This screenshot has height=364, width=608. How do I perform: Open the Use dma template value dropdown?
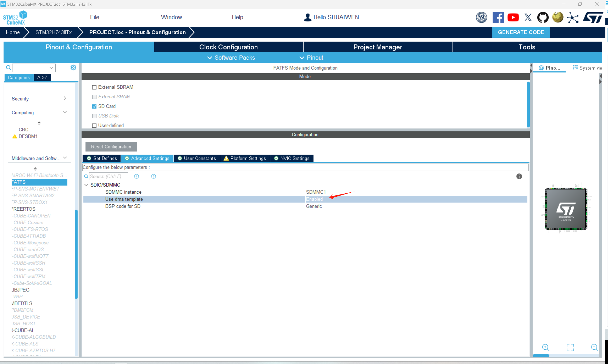tap(416, 199)
